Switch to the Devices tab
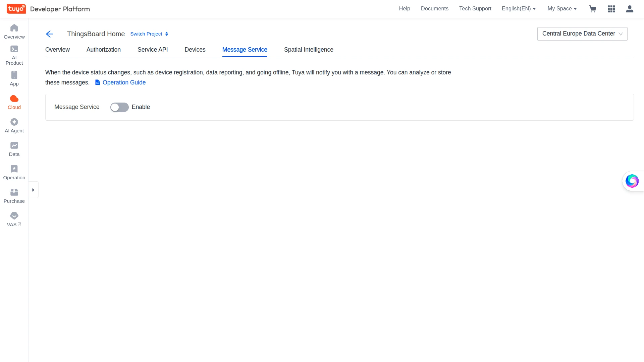Image resolution: width=644 pixels, height=362 pixels. click(195, 50)
